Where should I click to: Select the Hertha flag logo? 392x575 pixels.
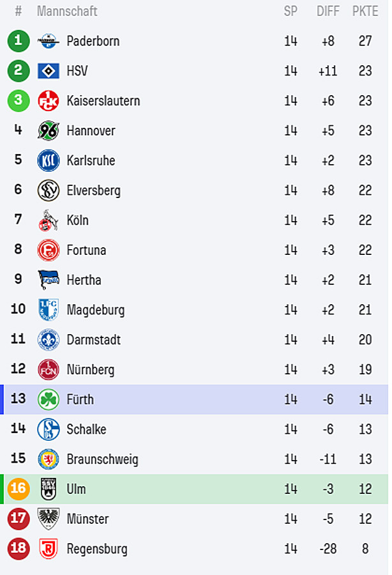coord(49,280)
